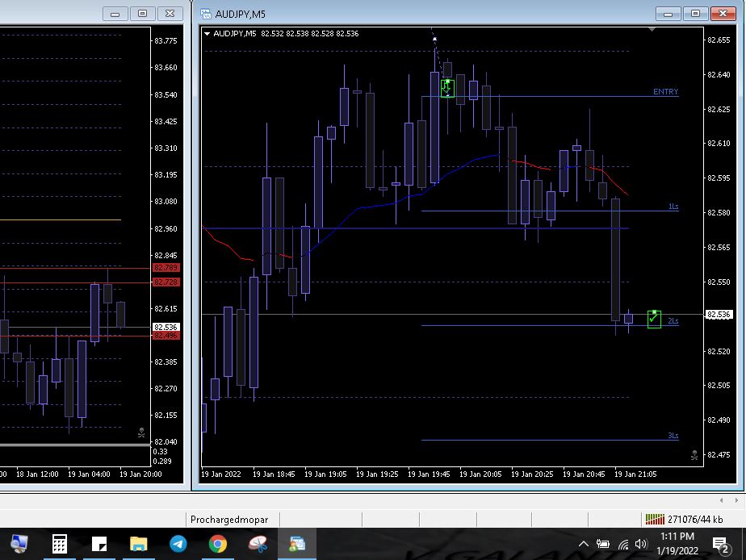Viewport: 746px width, 560px height.
Task: Open Telegram from the taskbar
Action: pyautogui.click(x=178, y=544)
